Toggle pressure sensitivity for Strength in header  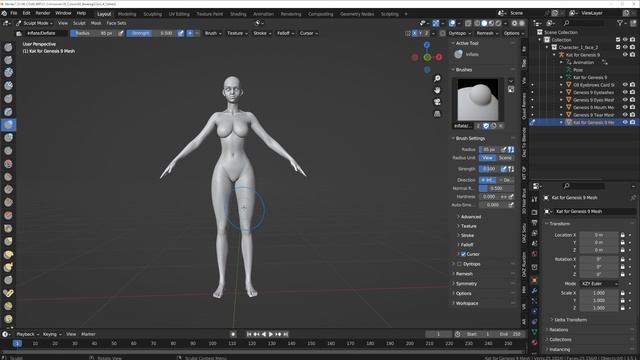coord(181,33)
